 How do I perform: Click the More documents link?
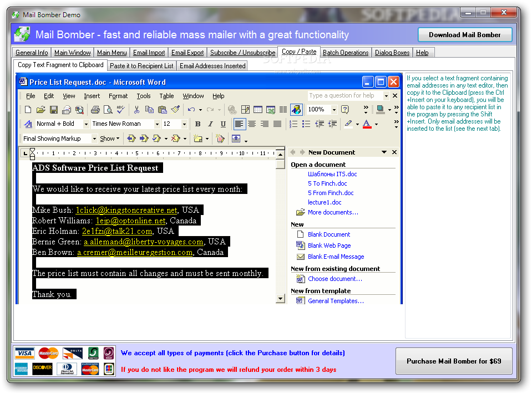(333, 212)
